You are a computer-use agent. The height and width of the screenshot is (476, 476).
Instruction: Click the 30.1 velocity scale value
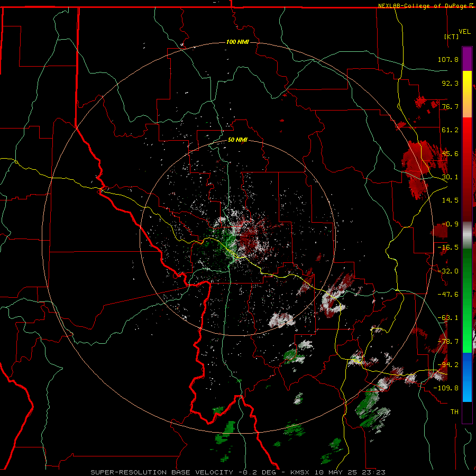450,177
